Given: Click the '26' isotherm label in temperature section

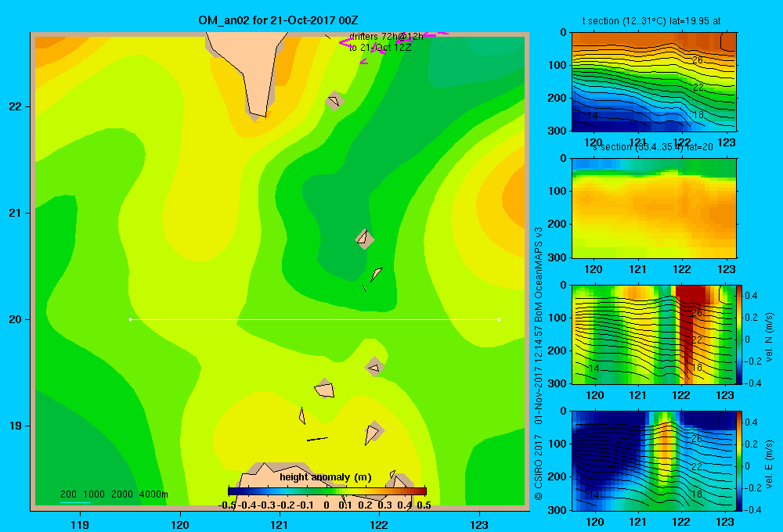Looking at the screenshot, I should coord(697,60).
